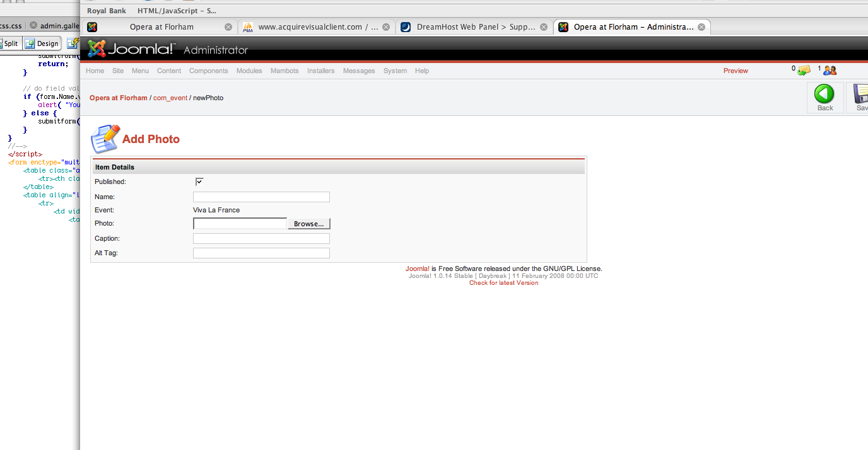Click the Royal Bank bookmark
The image size is (868, 450).
coord(107,11)
